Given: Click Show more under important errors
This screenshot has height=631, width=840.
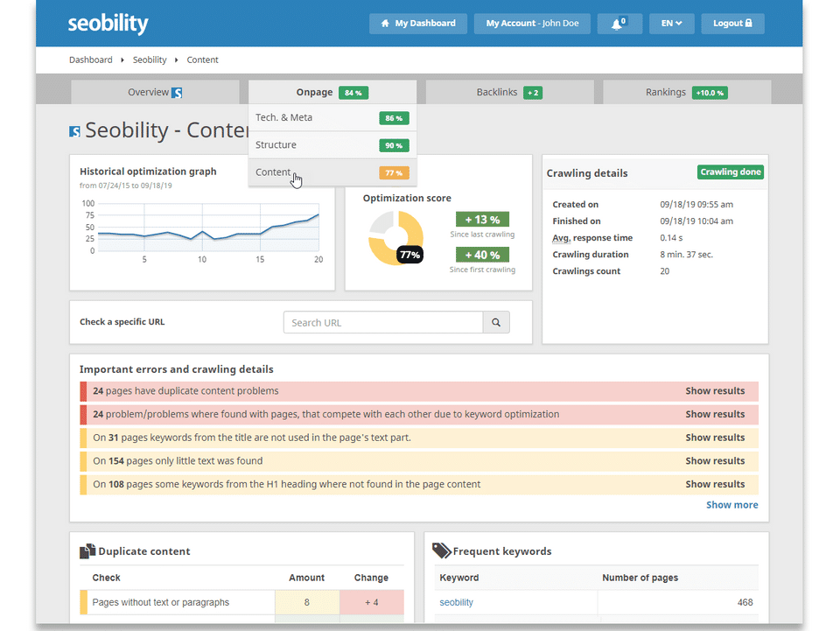Looking at the screenshot, I should 731,505.
